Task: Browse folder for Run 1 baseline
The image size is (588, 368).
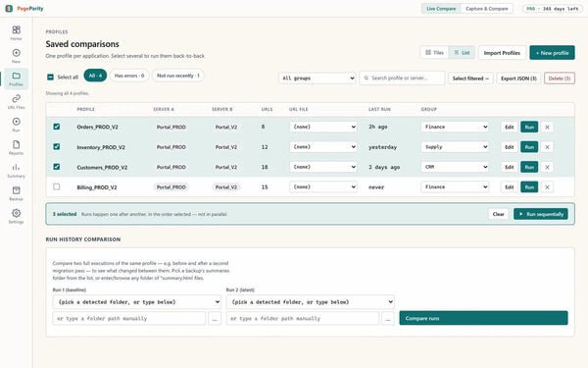Action: click(x=215, y=318)
